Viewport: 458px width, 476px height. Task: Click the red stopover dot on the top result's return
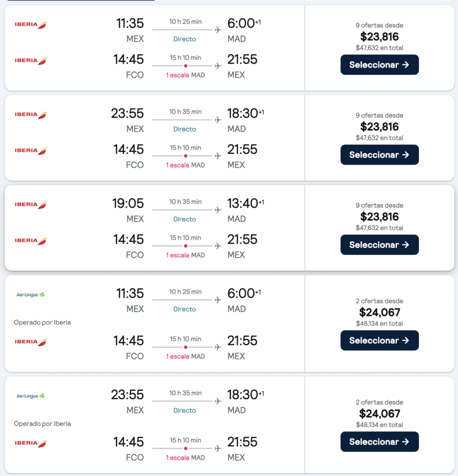(x=186, y=66)
